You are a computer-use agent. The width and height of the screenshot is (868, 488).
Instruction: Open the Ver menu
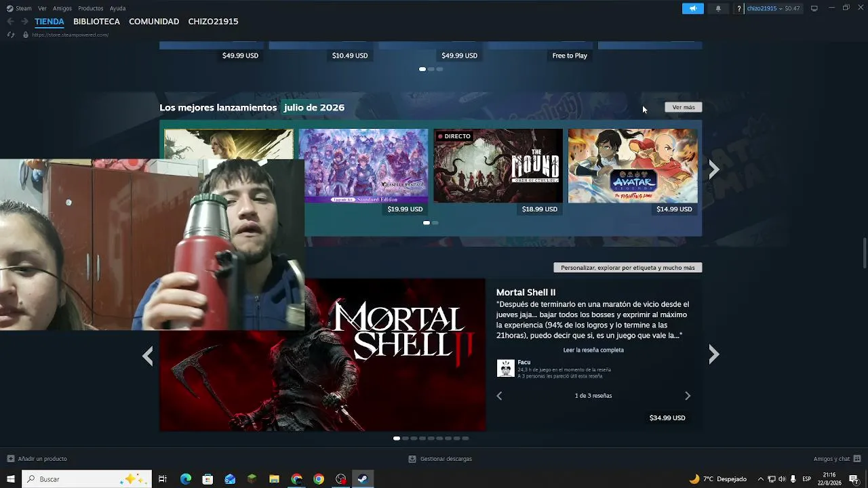pos(42,8)
